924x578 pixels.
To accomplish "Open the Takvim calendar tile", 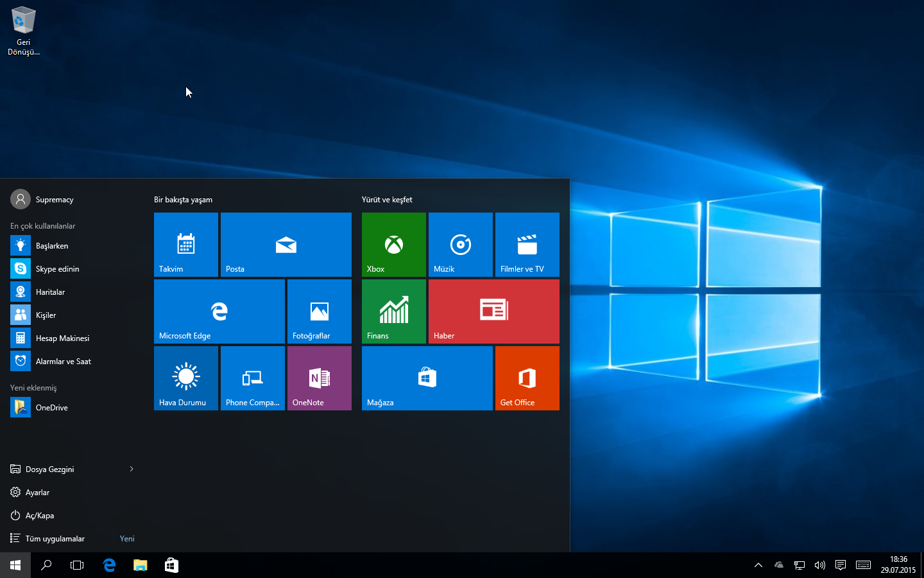I will click(x=186, y=245).
